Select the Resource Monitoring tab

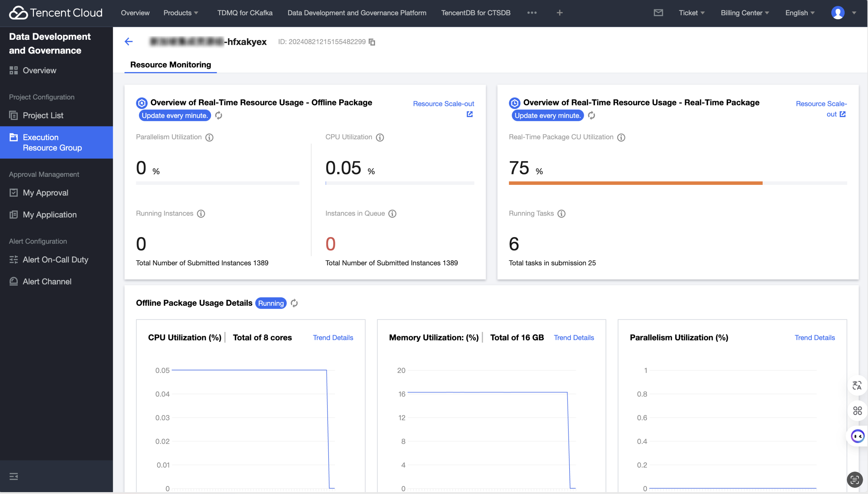[170, 64]
